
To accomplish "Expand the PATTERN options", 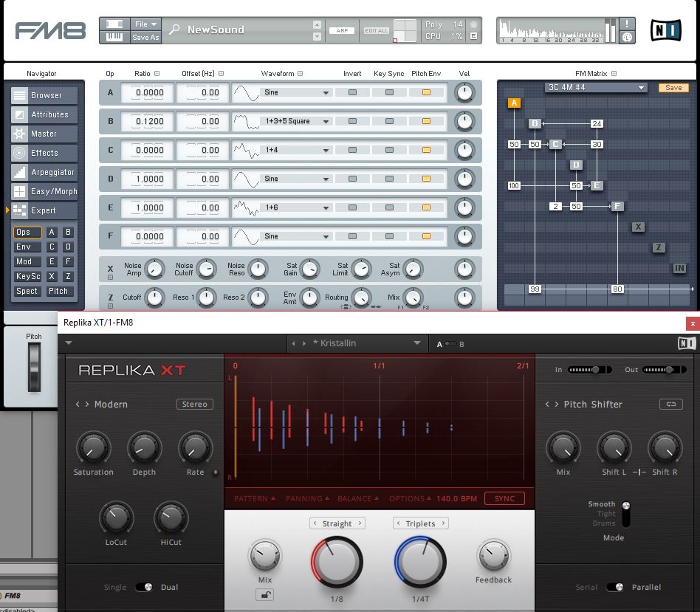I will click(x=255, y=498).
